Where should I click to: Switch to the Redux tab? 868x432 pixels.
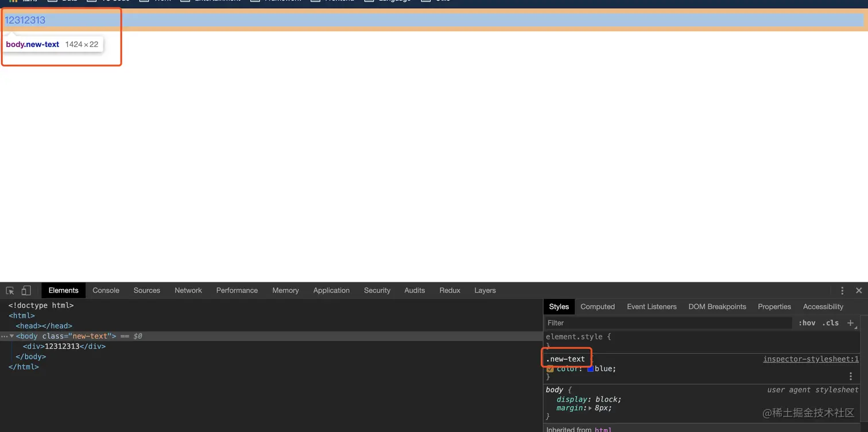(450, 290)
